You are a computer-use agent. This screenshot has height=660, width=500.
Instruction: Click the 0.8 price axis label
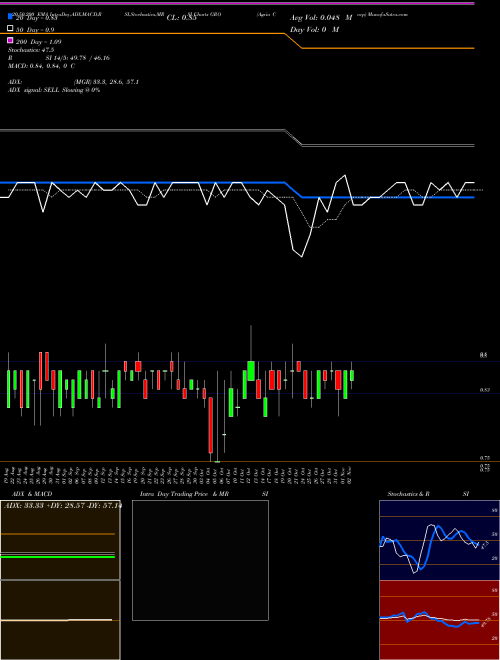[484, 355]
